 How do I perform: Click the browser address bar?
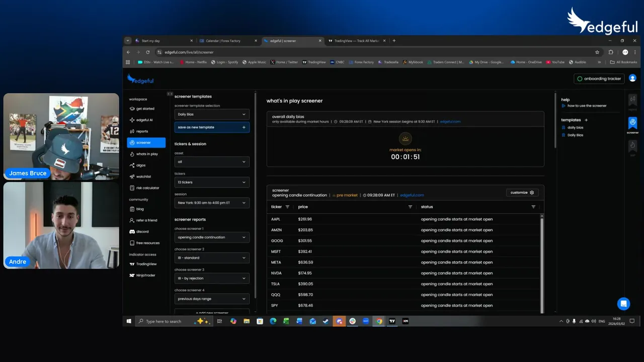377,52
